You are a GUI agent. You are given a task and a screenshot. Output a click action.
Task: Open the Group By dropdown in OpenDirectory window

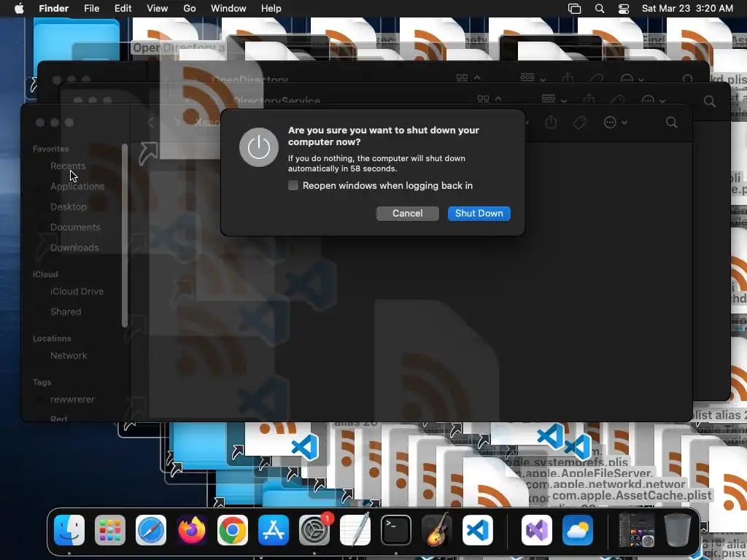(x=533, y=77)
